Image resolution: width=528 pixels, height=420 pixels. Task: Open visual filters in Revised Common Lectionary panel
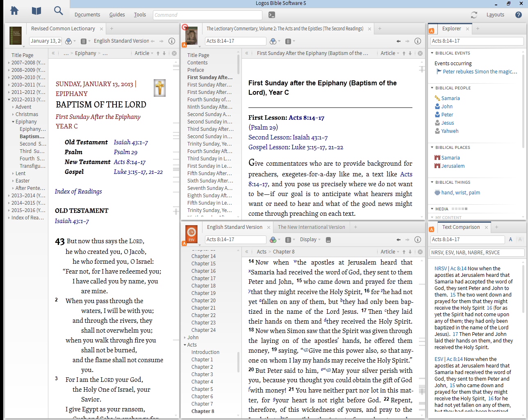coord(69,41)
